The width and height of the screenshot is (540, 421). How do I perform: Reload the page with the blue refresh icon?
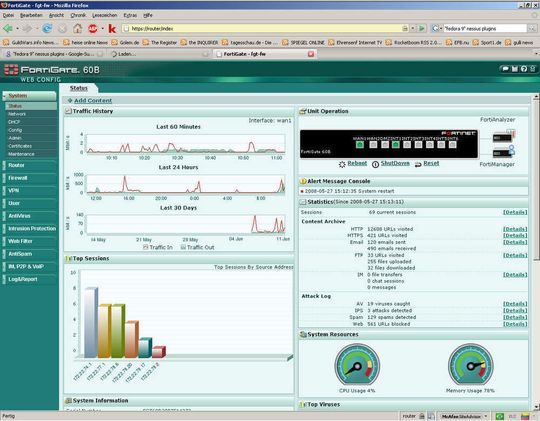[47, 29]
